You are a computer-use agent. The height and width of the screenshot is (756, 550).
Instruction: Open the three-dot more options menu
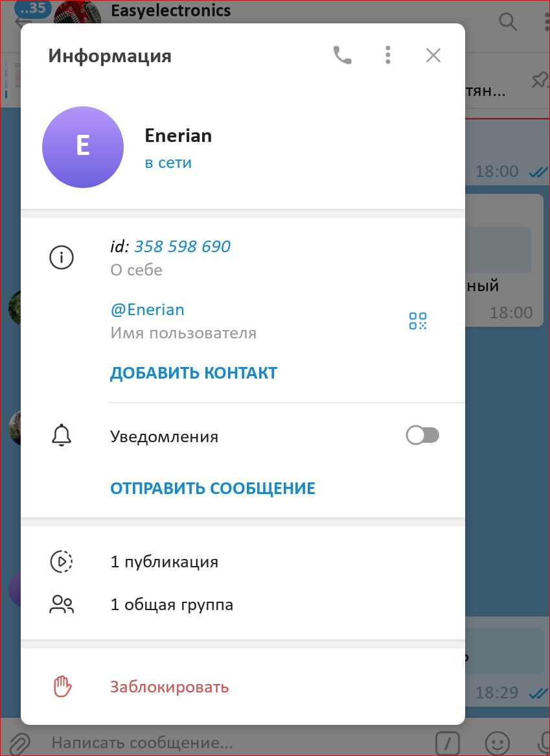click(x=387, y=55)
